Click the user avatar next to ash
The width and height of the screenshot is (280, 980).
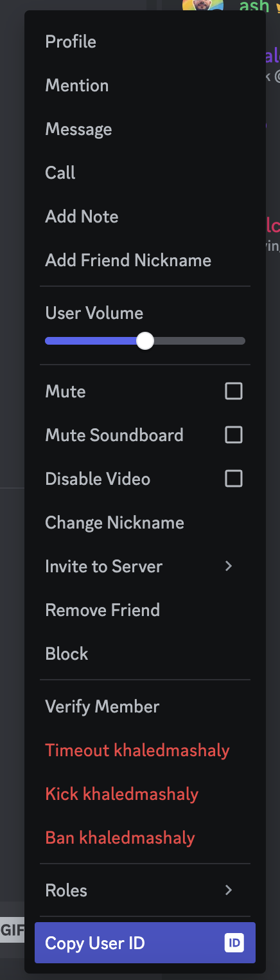[x=203, y=6]
